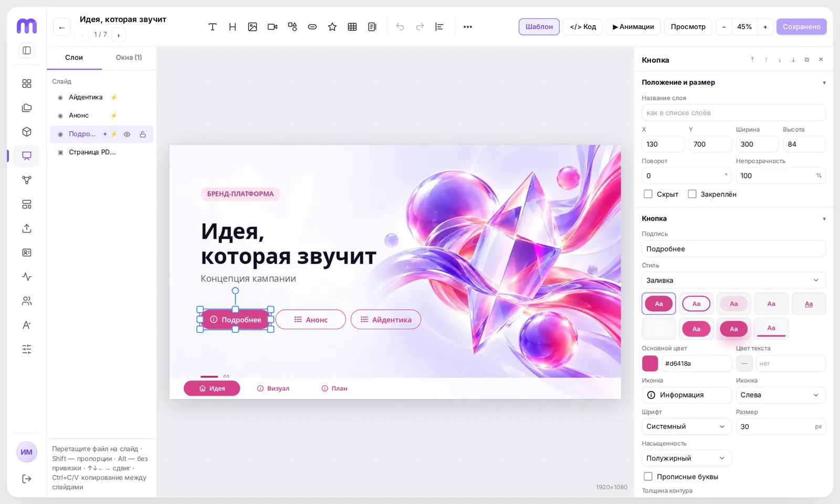
Task: Toggle visibility eye on Подро... layer
Action: point(127,134)
